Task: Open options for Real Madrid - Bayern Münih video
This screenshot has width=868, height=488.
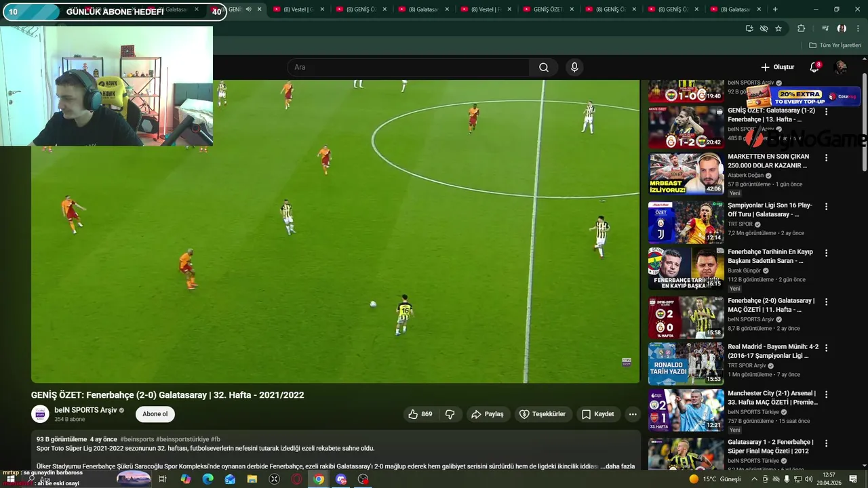Action: coord(826,348)
